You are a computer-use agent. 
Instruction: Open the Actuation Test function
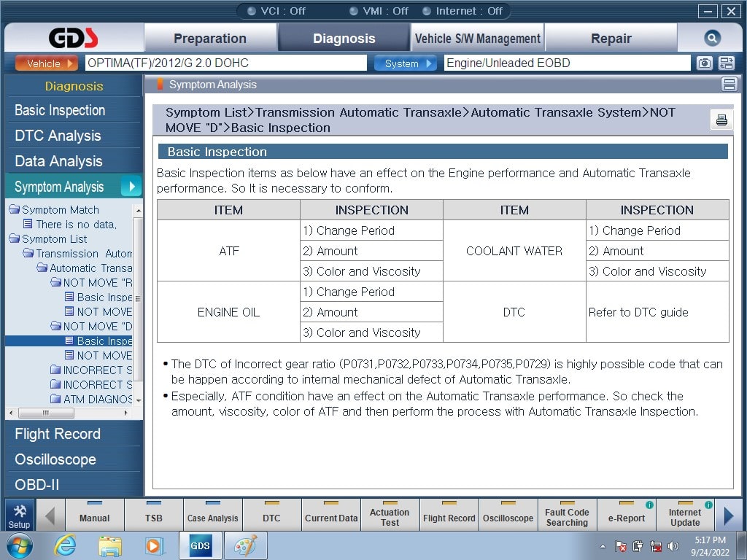390,517
